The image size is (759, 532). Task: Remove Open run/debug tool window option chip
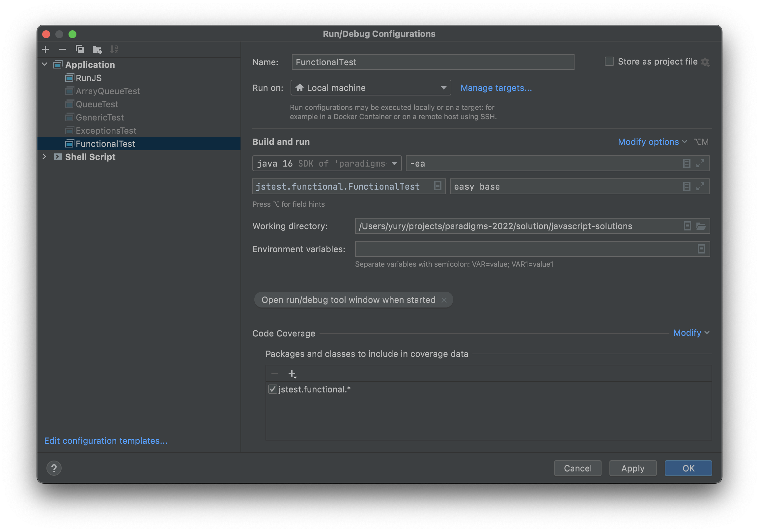click(x=444, y=300)
